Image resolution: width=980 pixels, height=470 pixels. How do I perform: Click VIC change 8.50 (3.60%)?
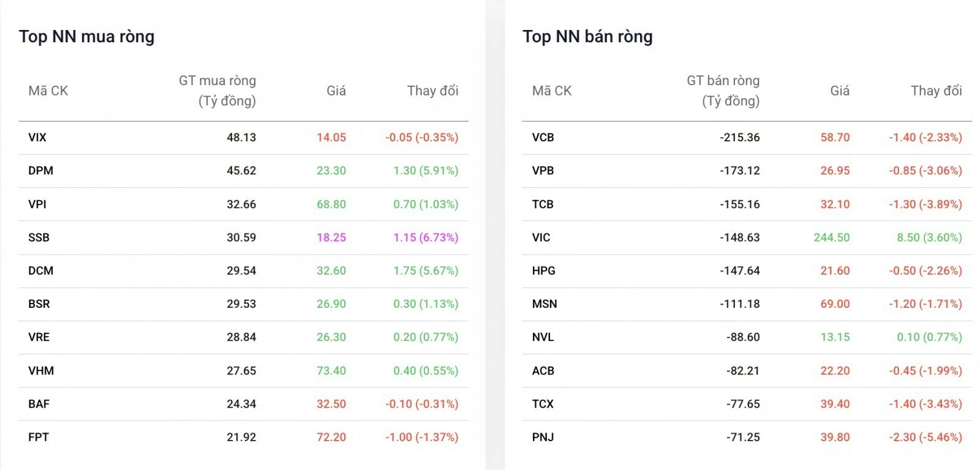[x=930, y=237]
